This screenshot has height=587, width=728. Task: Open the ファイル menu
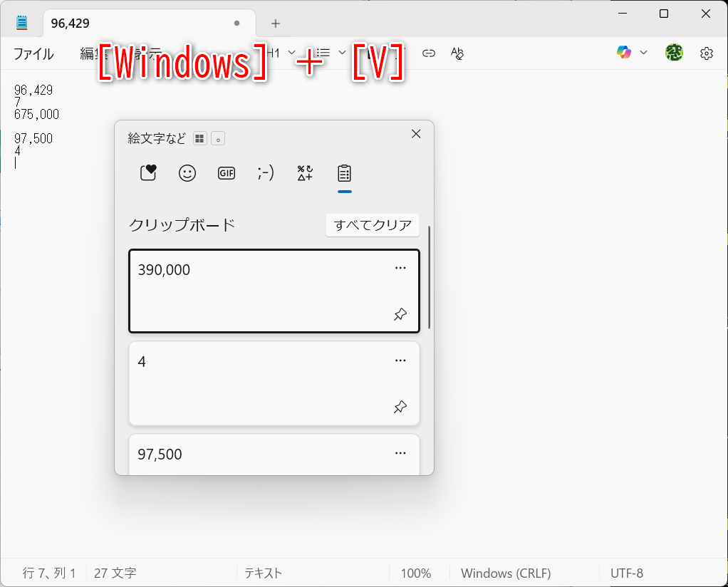pyautogui.click(x=33, y=53)
